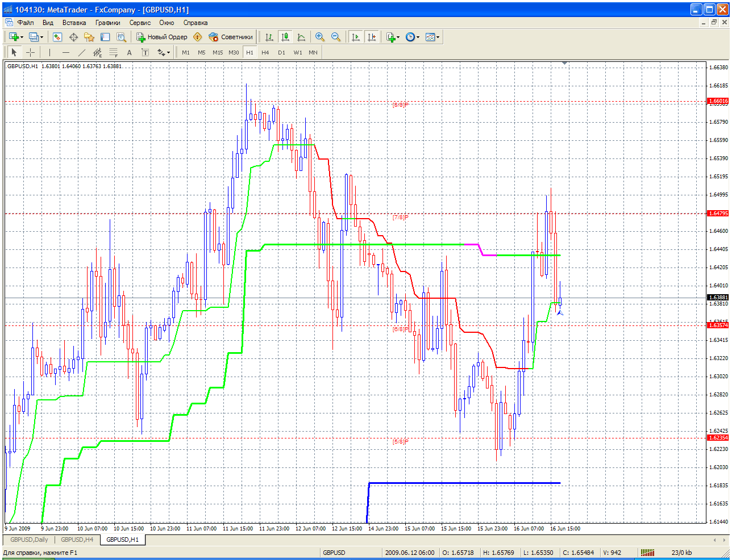Open the Окно menu
The height and width of the screenshot is (560, 732).
pyautogui.click(x=167, y=23)
